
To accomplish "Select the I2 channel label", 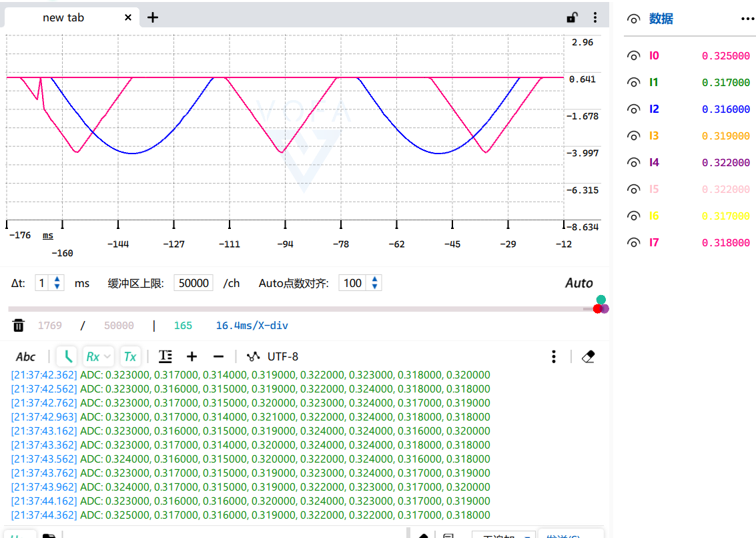I will point(654,109).
